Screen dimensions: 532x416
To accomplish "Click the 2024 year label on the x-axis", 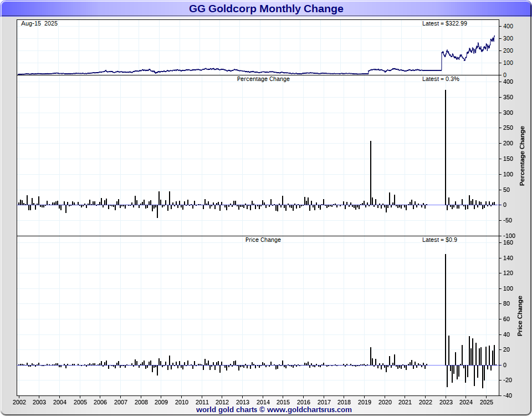I will (x=466, y=403).
